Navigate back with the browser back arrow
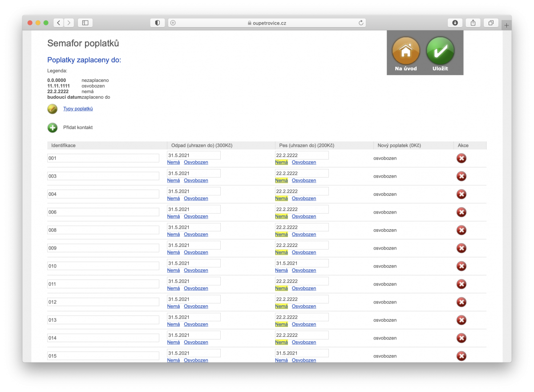 (58, 22)
